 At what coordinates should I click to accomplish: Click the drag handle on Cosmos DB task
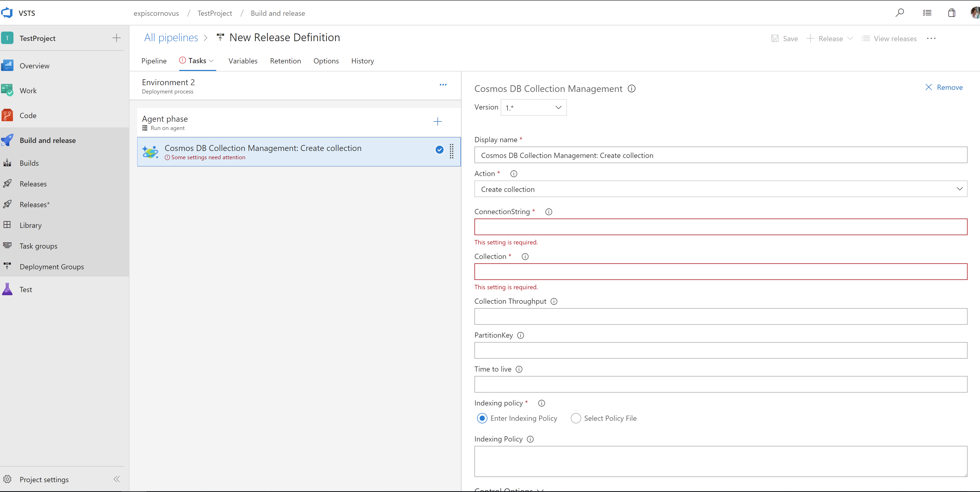click(452, 151)
